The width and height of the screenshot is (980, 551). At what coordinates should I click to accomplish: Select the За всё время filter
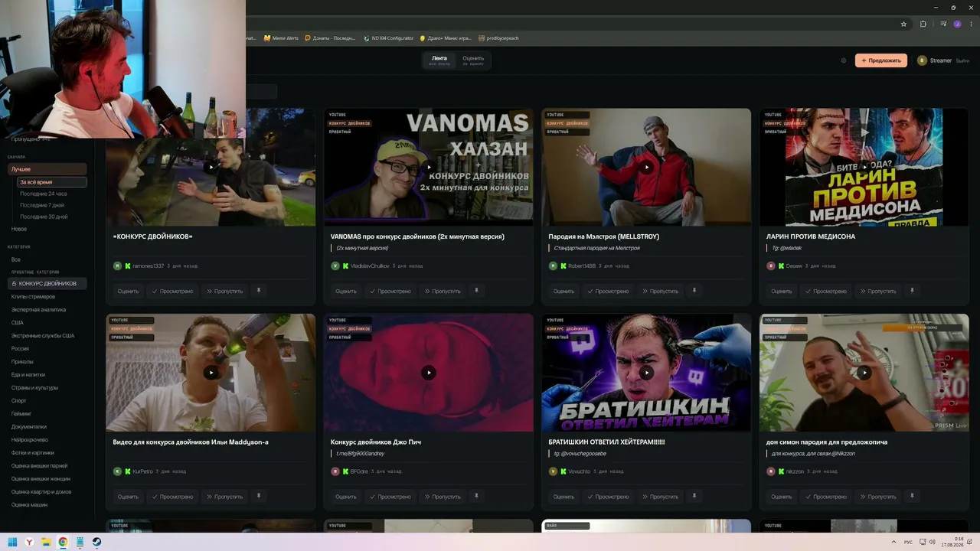(52, 182)
